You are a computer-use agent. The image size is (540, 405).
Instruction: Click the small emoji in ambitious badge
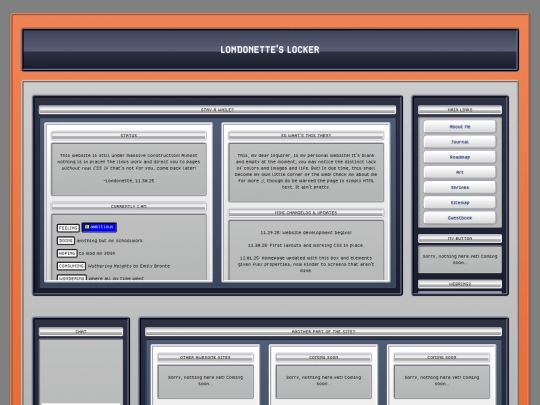pyautogui.click(x=87, y=227)
